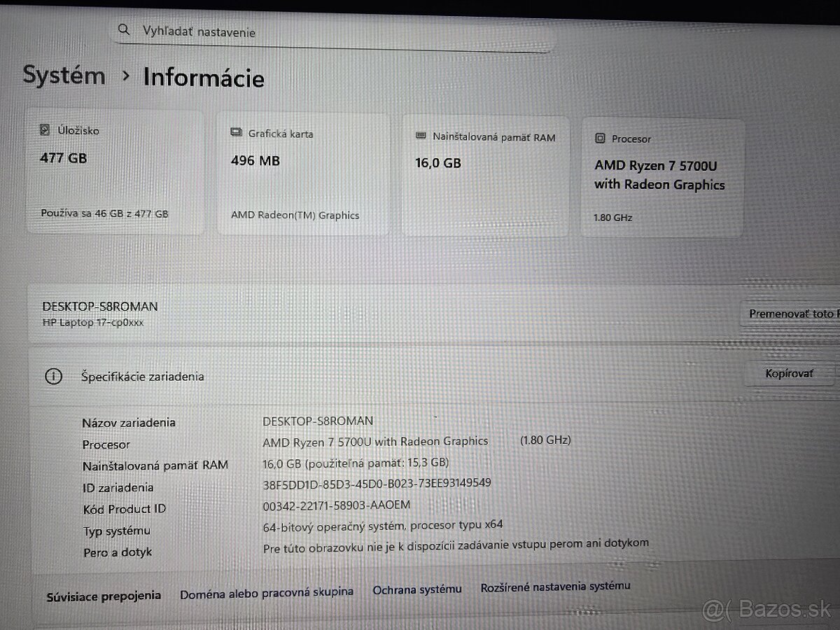The image size is (840, 630).
Task: Select Informácie in the breadcrumb
Action: tap(203, 78)
